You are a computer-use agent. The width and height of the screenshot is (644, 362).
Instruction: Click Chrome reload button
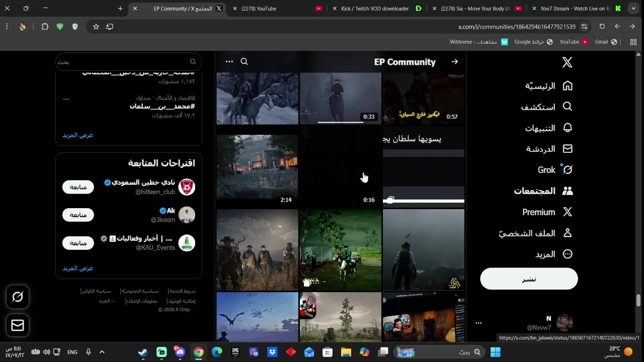pyautogui.click(x=602, y=27)
